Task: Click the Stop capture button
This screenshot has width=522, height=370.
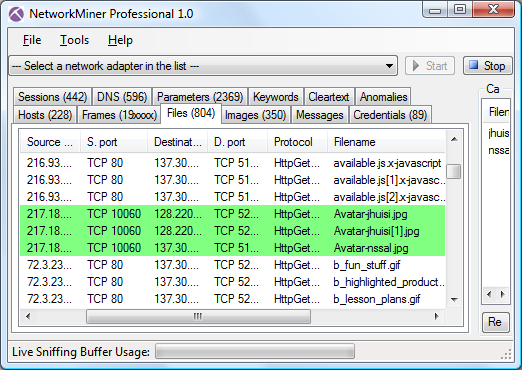Action: click(x=487, y=66)
